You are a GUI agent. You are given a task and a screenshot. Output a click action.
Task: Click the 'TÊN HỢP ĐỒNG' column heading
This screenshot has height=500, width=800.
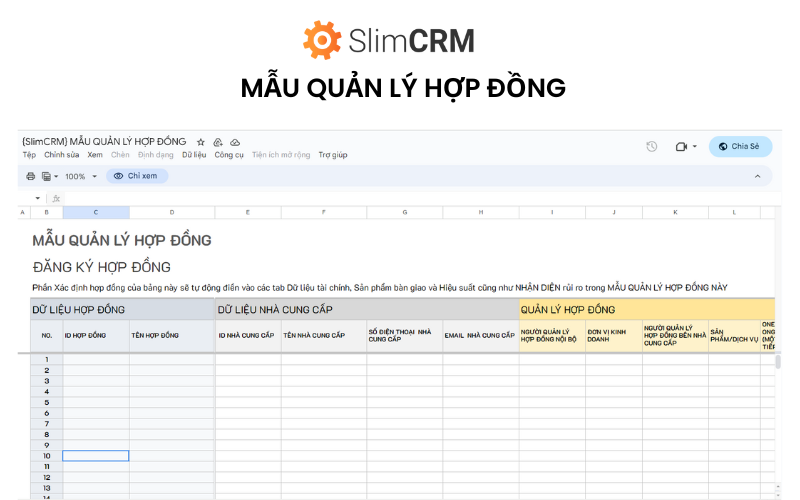172,336
